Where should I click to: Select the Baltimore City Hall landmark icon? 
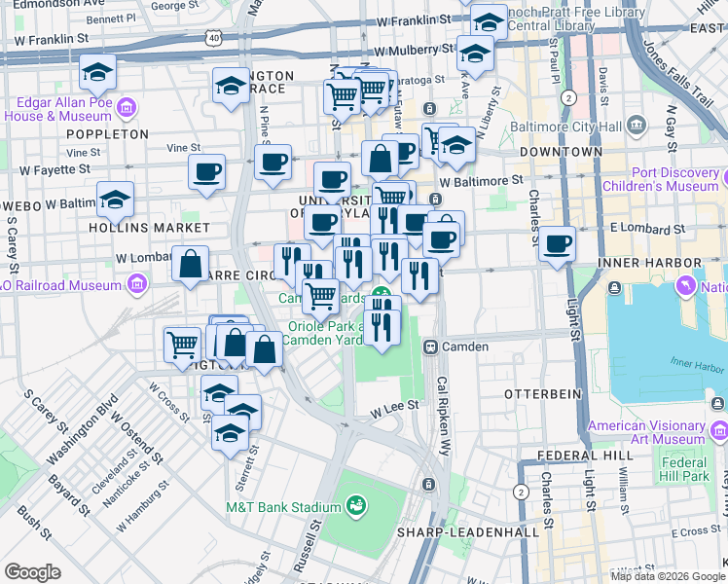tap(637, 126)
